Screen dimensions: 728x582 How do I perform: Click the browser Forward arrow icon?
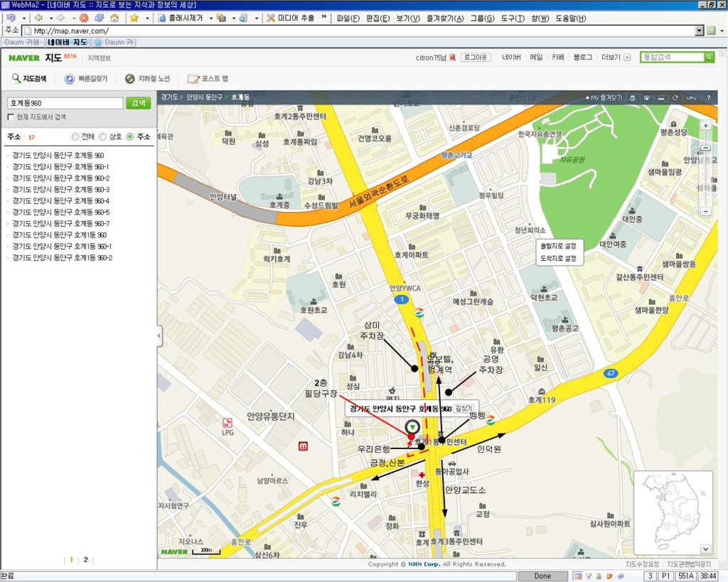click(x=60, y=18)
